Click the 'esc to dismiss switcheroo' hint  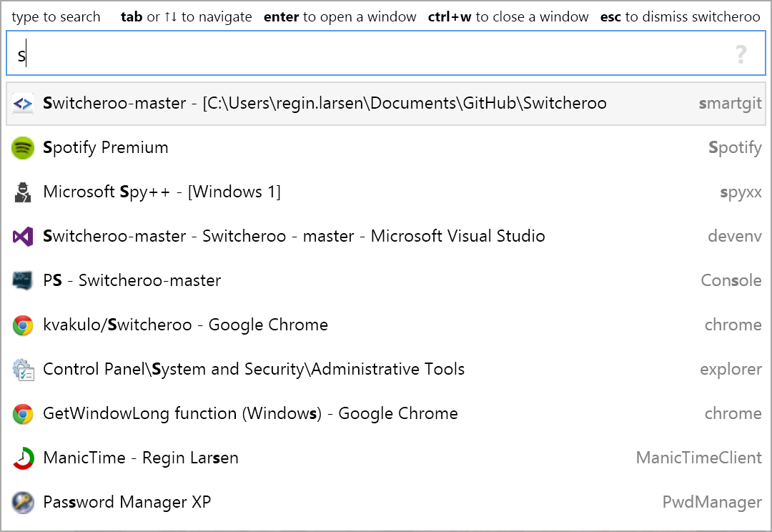click(681, 17)
